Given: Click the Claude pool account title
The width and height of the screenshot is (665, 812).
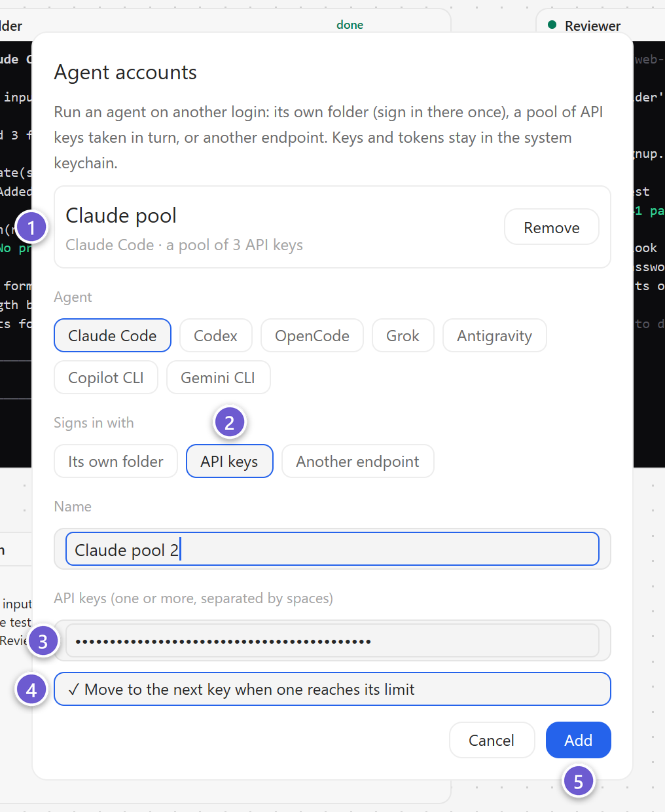Looking at the screenshot, I should pyautogui.click(x=121, y=215).
